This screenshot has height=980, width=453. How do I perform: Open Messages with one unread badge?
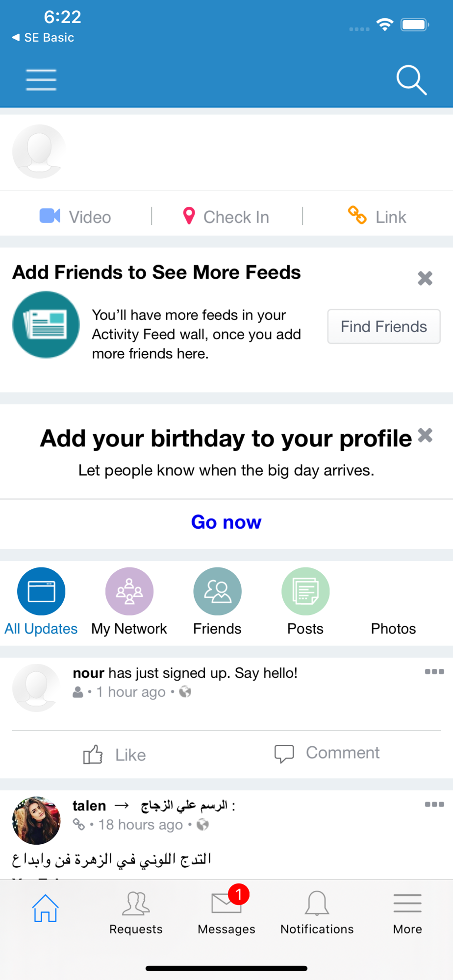pyautogui.click(x=226, y=910)
